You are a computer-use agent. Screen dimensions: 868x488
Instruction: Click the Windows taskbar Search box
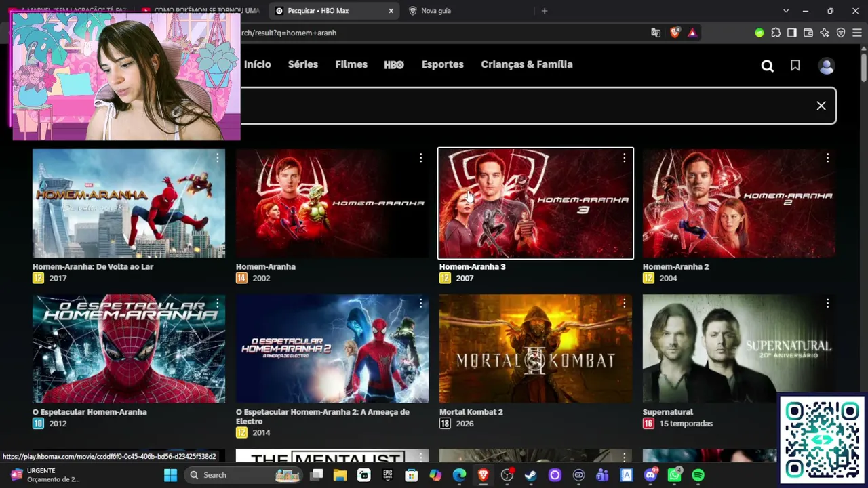click(x=244, y=475)
